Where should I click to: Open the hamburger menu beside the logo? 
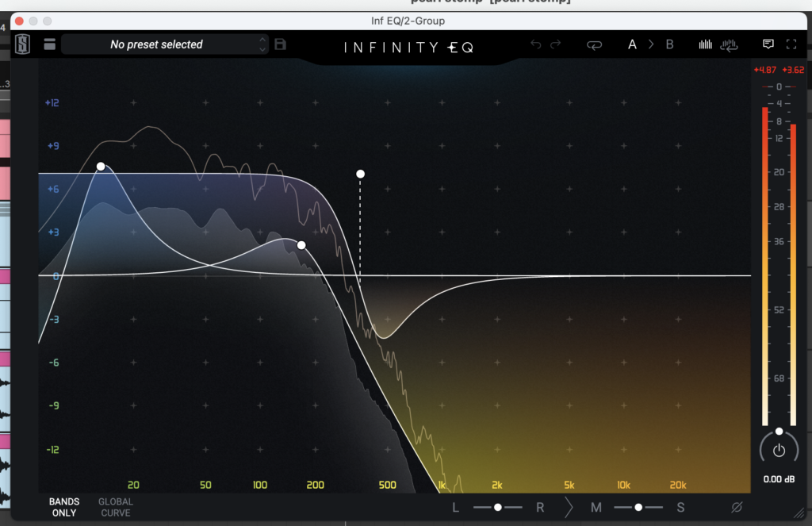(x=50, y=44)
